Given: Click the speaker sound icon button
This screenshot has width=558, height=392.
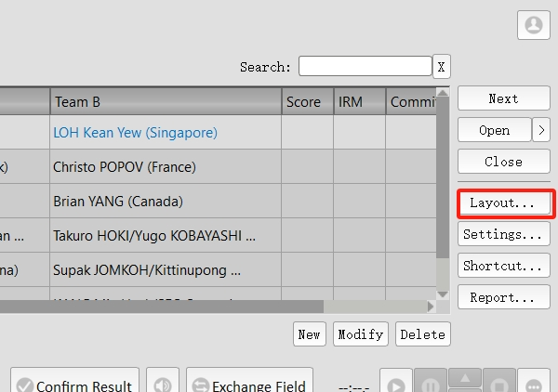Looking at the screenshot, I should pos(164,385).
